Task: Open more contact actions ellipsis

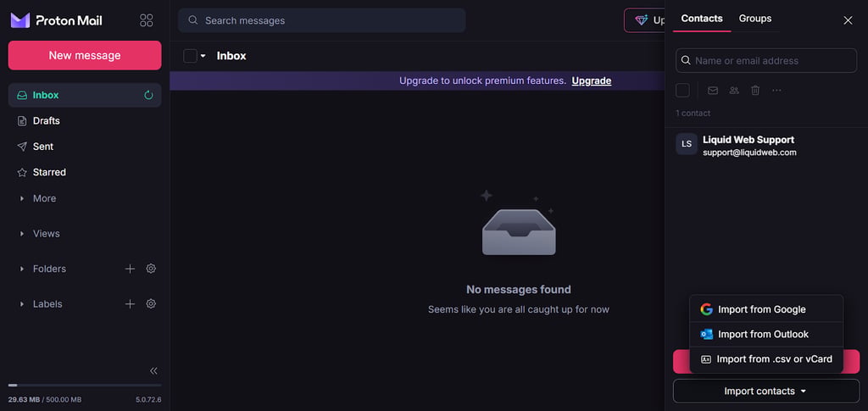Action: point(776,90)
